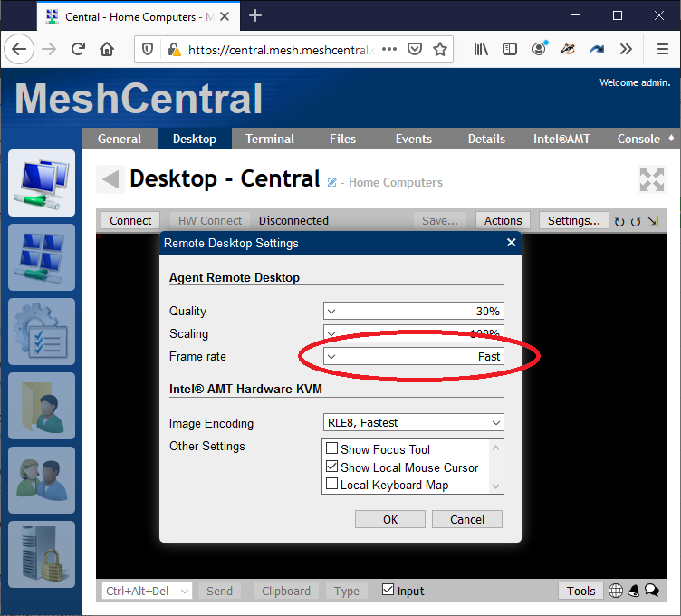Open the Files tab
The height and width of the screenshot is (616, 681).
coord(342,139)
